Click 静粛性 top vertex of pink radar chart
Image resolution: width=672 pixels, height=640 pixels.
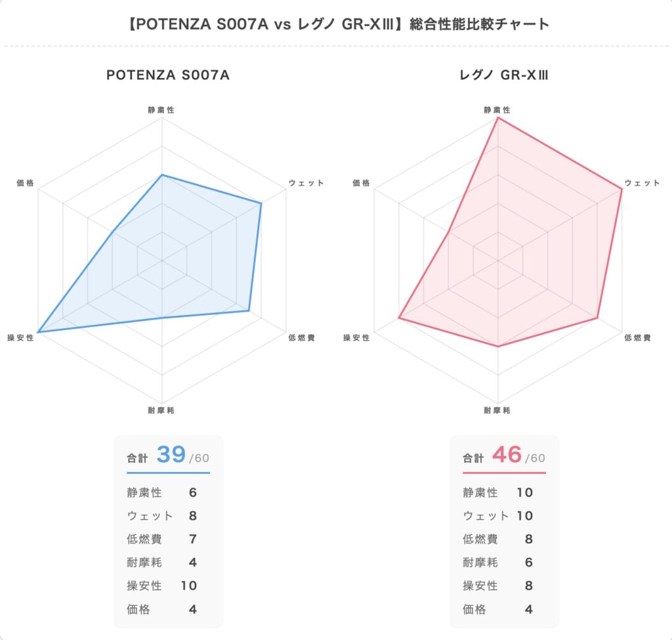[x=498, y=117]
